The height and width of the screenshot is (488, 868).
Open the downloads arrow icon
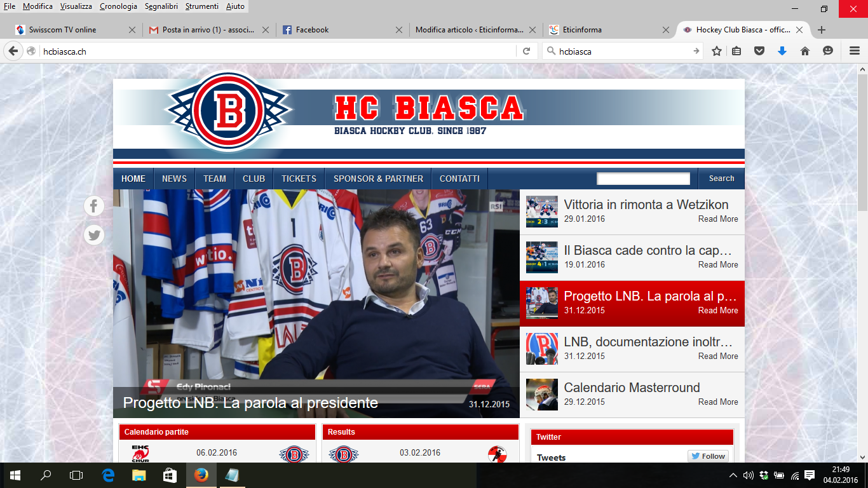tap(782, 51)
